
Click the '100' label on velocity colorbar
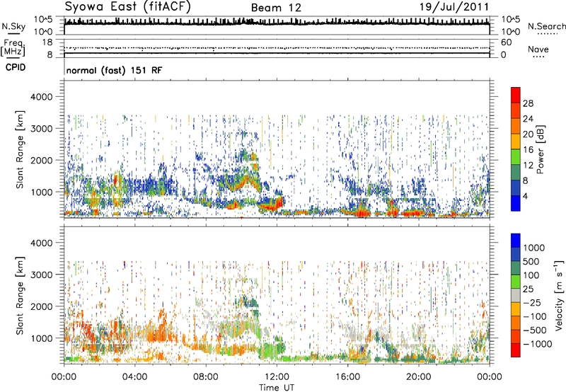(531, 275)
